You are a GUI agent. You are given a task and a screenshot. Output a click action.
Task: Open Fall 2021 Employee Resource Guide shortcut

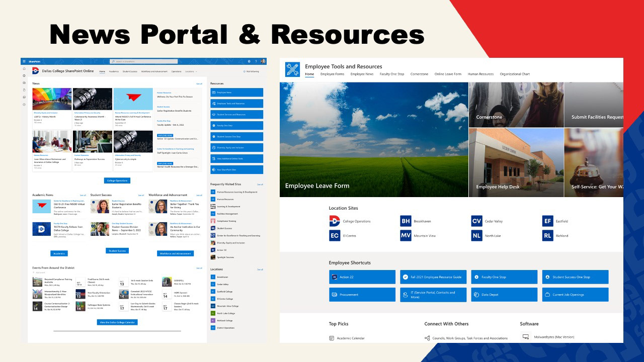(433, 277)
